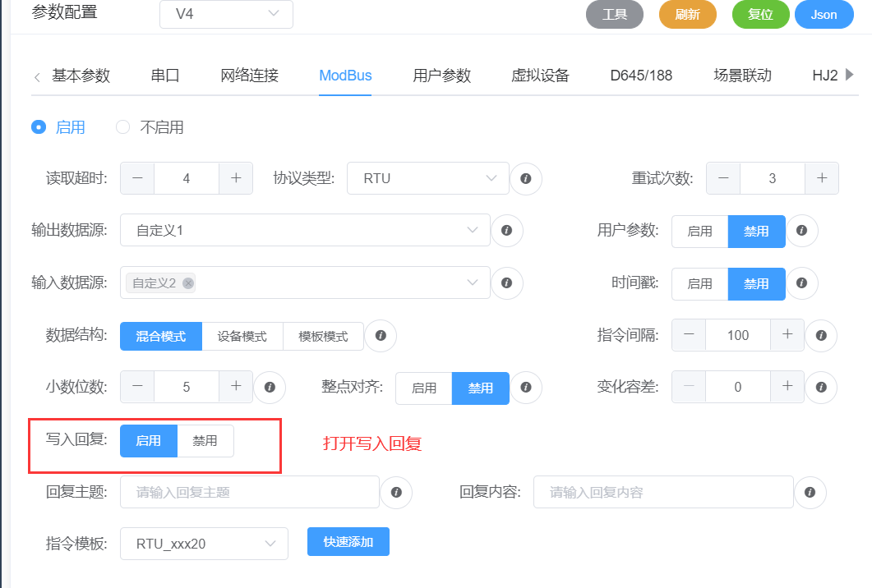Focus the 回复主题 input field
The image size is (872, 588).
point(250,492)
